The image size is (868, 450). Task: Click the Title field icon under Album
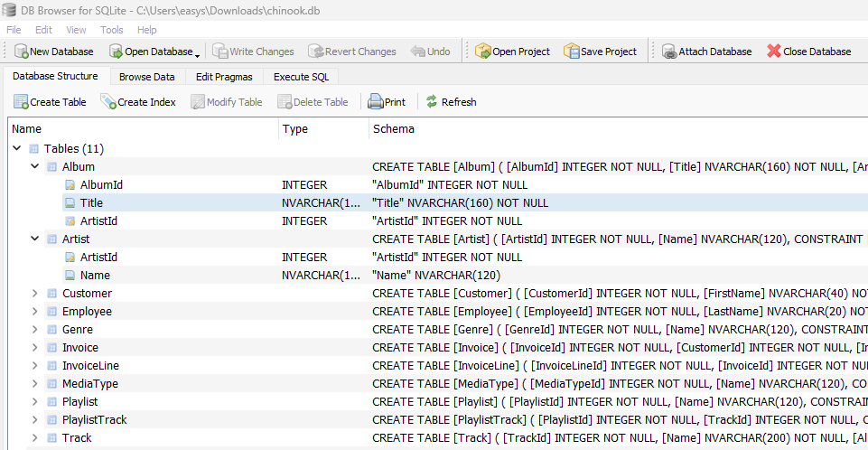point(70,203)
